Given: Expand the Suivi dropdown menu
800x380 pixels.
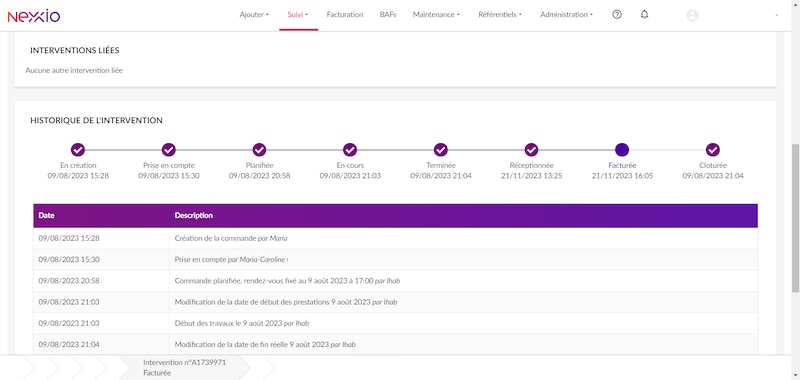Looking at the screenshot, I should (298, 15).
